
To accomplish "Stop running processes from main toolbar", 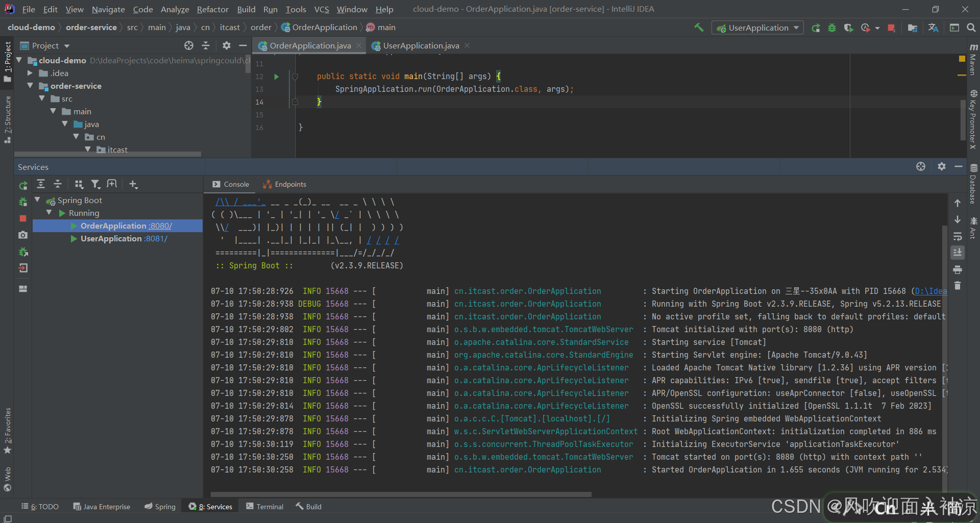I will click(x=891, y=28).
